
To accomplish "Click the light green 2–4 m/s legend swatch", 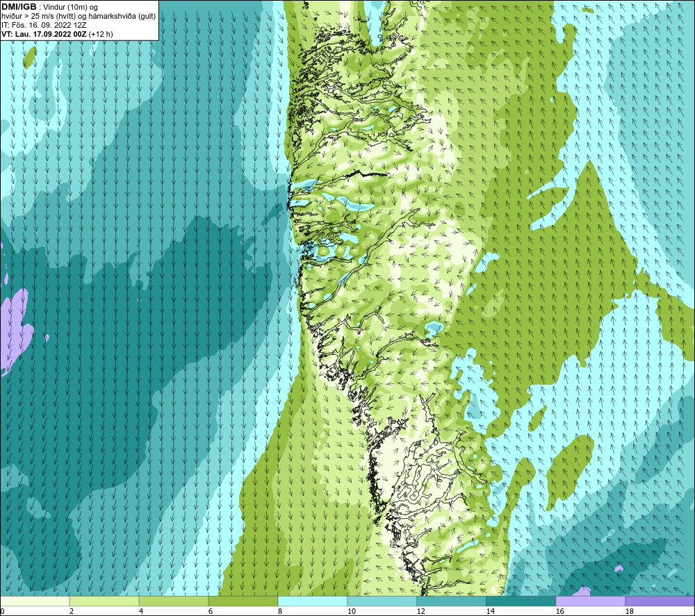I will point(104,601).
